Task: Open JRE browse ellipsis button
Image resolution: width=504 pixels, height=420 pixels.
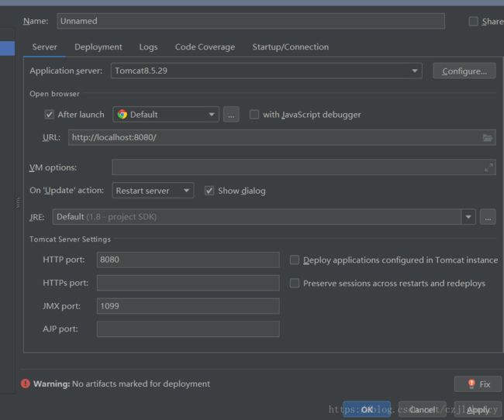Action: (x=488, y=217)
